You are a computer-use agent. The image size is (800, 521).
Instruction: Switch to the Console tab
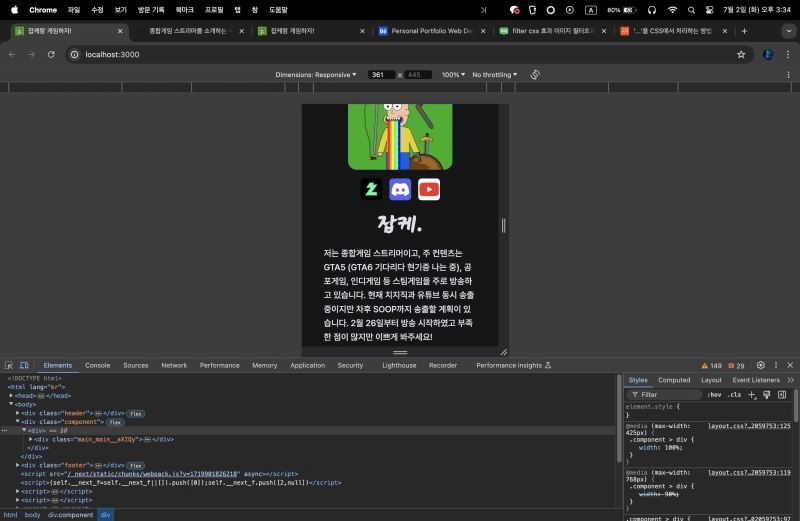coord(97,366)
